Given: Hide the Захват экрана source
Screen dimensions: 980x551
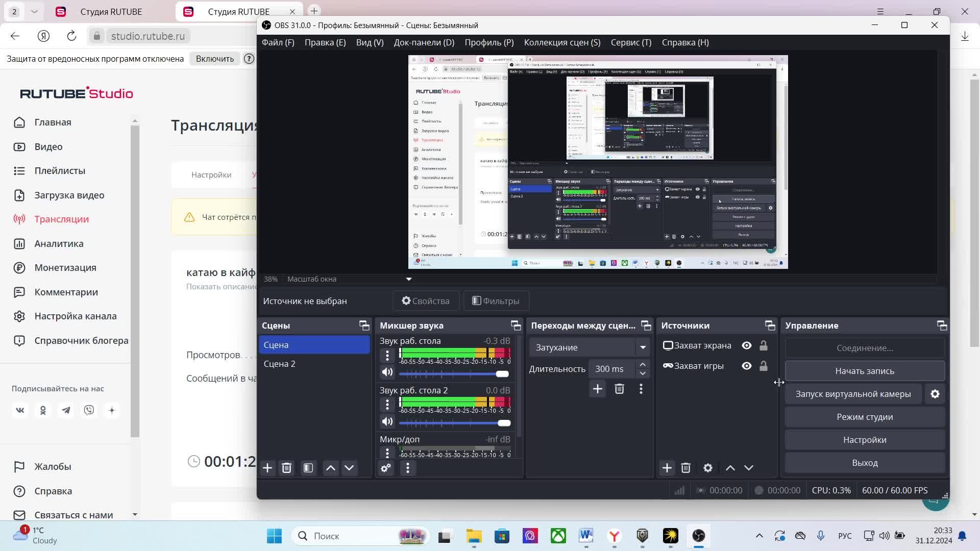Looking at the screenshot, I should click(x=747, y=346).
